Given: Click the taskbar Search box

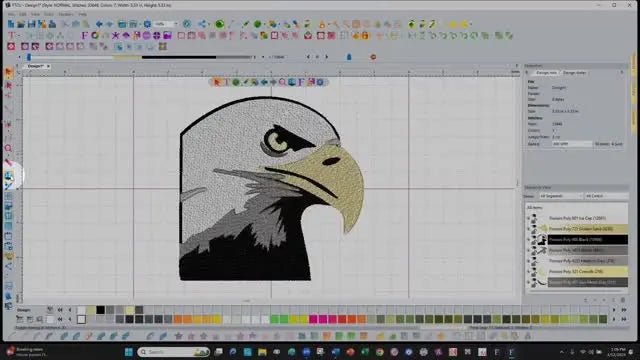Looking at the screenshot, I should pos(174,352).
